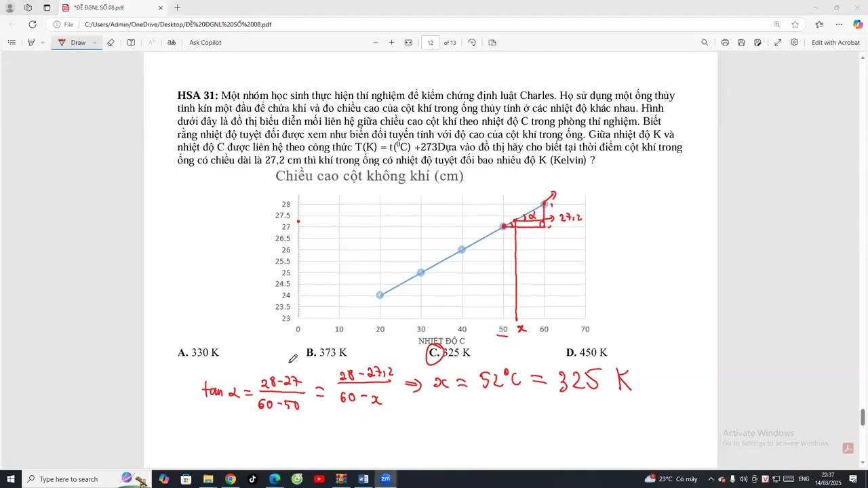Open the Favorites list
This screenshot has width=868, height=488.
[x=819, y=24]
